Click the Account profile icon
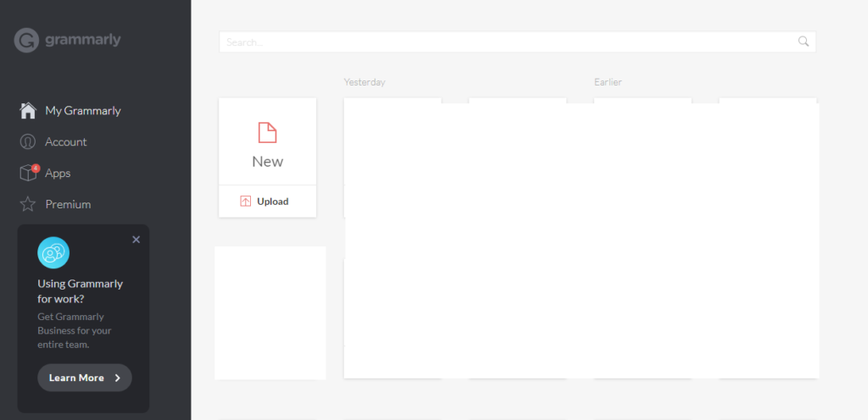This screenshot has width=868, height=420. coord(28,142)
